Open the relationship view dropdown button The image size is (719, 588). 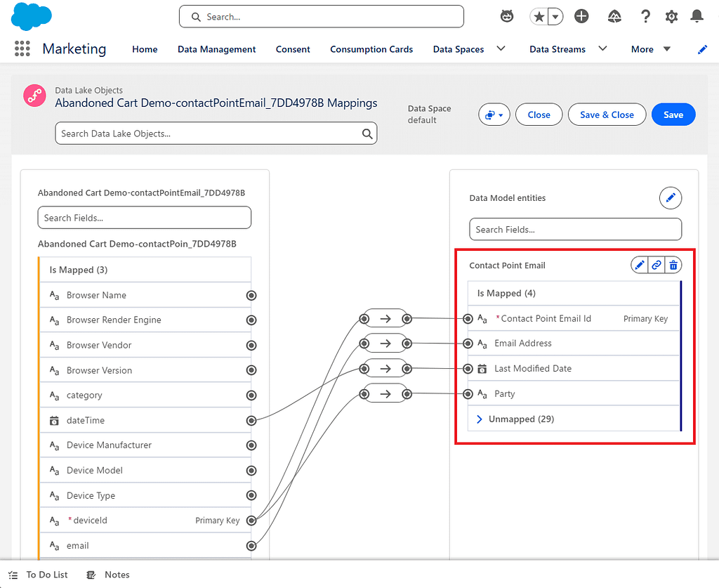click(x=494, y=115)
